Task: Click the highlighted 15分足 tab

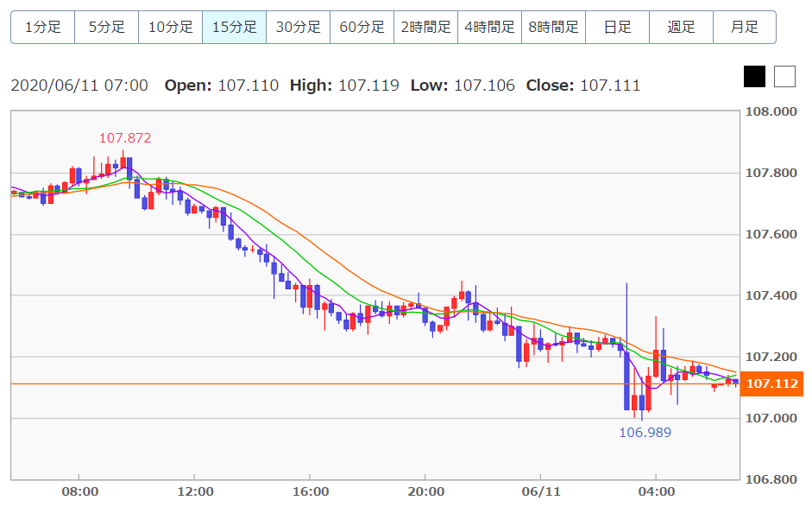Action: pos(234,27)
